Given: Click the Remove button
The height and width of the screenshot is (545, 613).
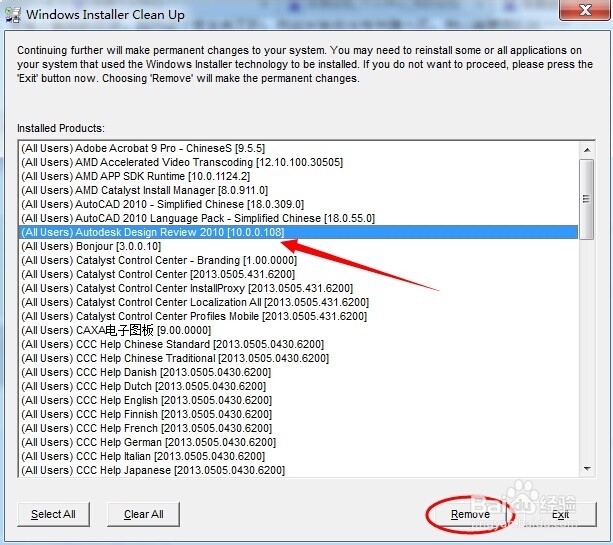Looking at the screenshot, I should (470, 514).
